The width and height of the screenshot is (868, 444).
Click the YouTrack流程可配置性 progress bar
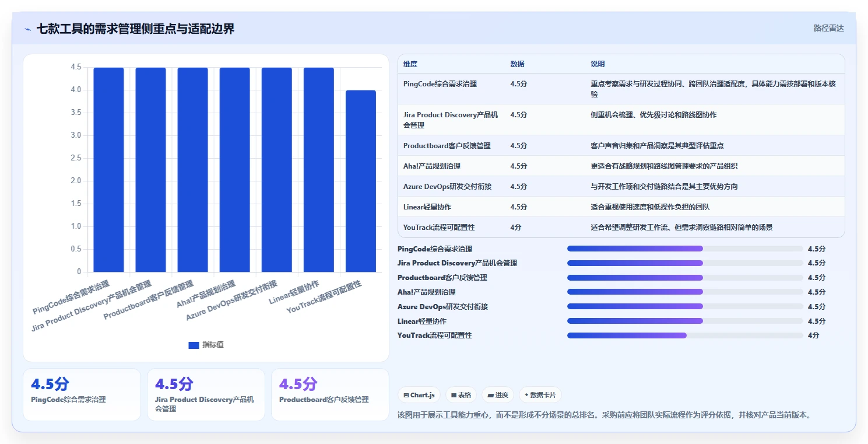(x=685, y=335)
